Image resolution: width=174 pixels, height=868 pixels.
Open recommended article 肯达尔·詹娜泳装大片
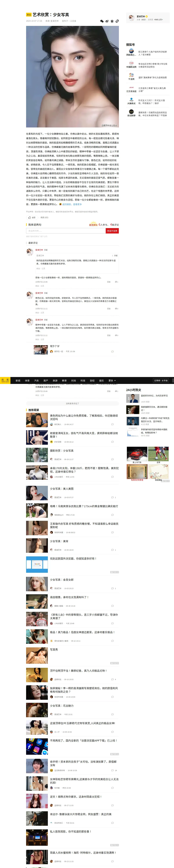pos(81,814)
